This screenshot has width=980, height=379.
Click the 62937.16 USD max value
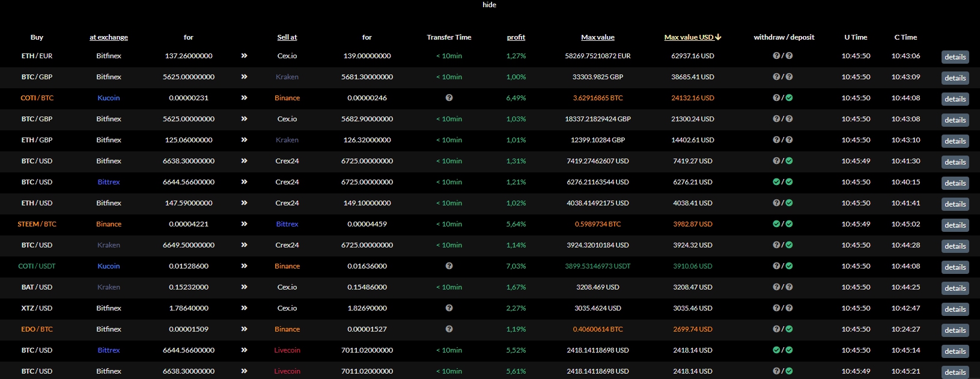pyautogui.click(x=693, y=56)
